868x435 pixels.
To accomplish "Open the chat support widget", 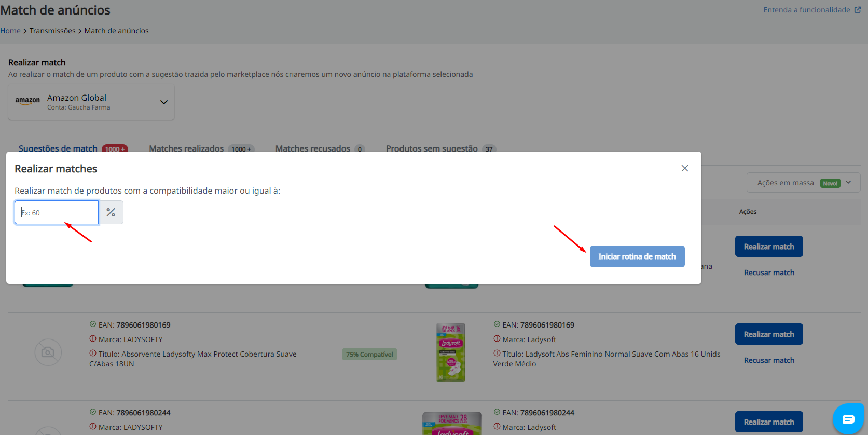I will coord(848,419).
